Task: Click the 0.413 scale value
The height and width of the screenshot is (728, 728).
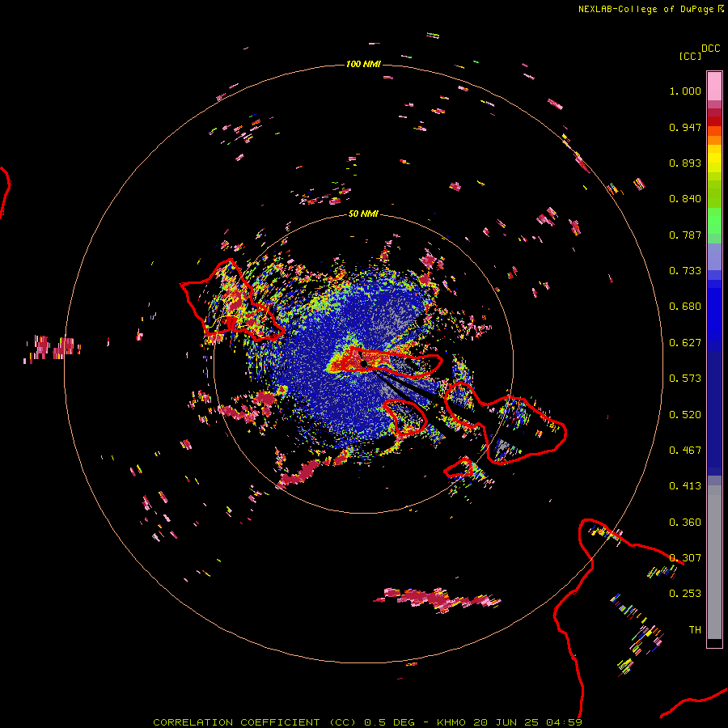Action: 685,486
